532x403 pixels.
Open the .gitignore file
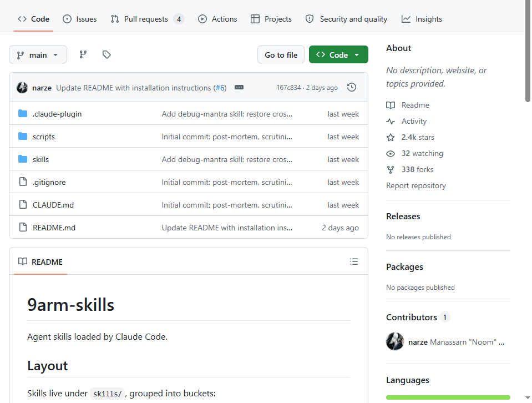(49, 182)
